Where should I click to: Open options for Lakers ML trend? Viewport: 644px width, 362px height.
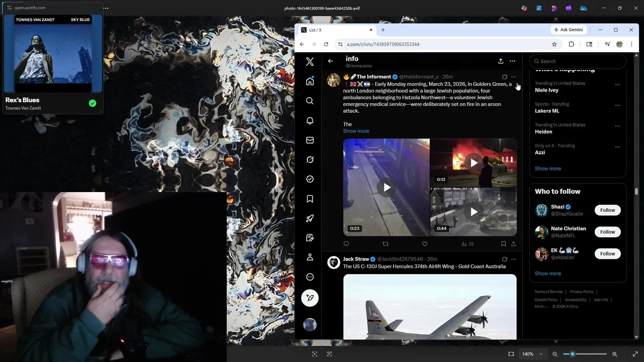(x=617, y=105)
